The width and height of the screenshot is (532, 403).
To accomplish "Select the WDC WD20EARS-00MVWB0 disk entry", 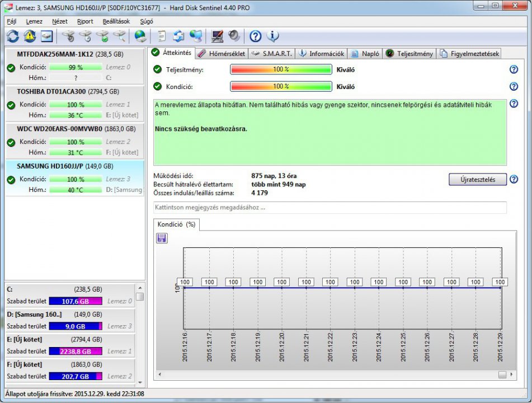I will (x=74, y=141).
